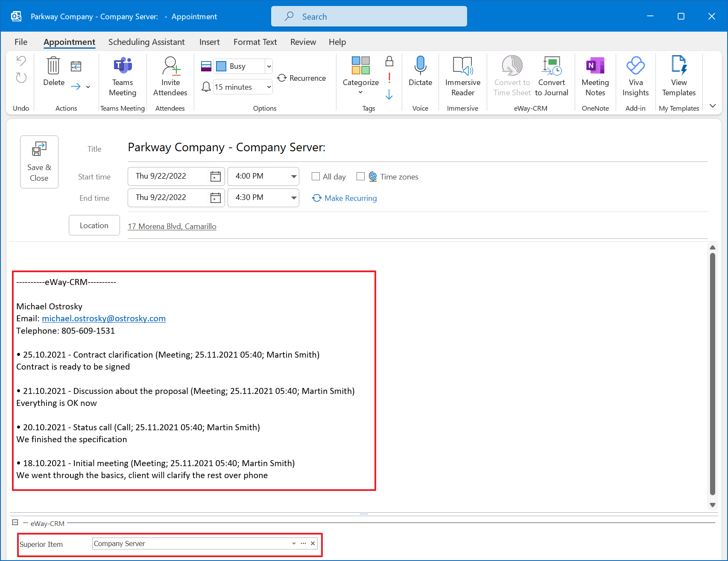Collapse the ribbon with chevron
This screenshot has height=561, width=728.
(x=713, y=106)
